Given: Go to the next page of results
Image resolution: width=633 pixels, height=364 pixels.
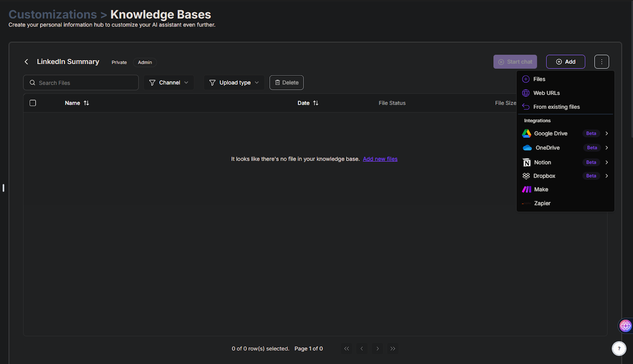Looking at the screenshot, I should 377,349.
